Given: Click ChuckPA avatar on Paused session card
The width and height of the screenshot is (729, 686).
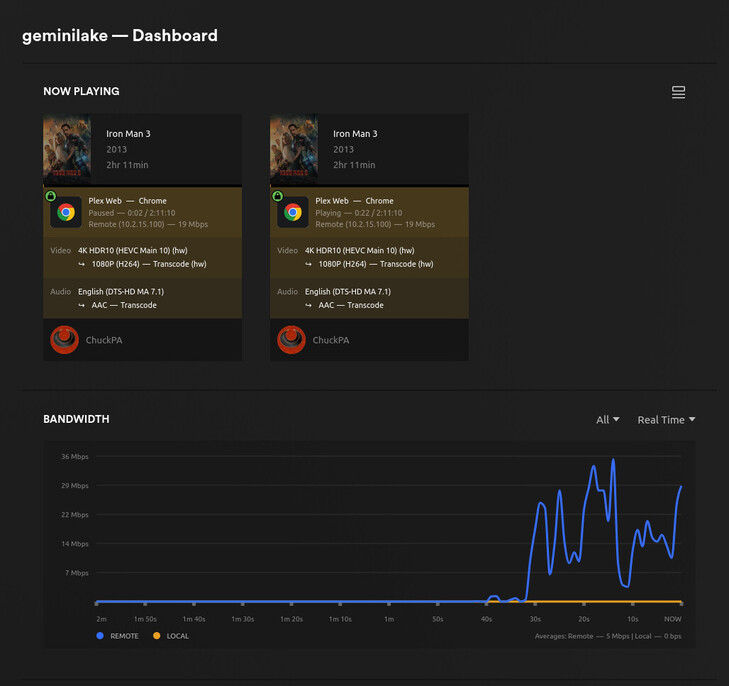Looking at the screenshot, I should (x=64, y=340).
